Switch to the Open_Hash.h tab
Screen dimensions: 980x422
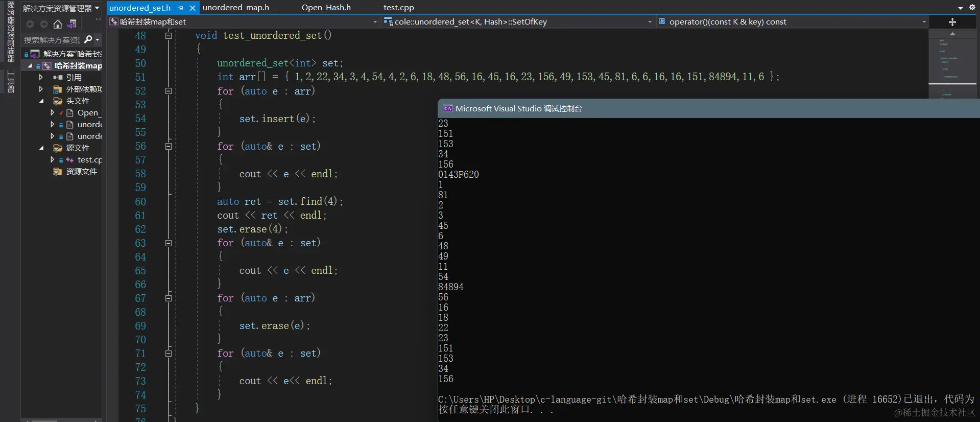pyautogui.click(x=326, y=8)
